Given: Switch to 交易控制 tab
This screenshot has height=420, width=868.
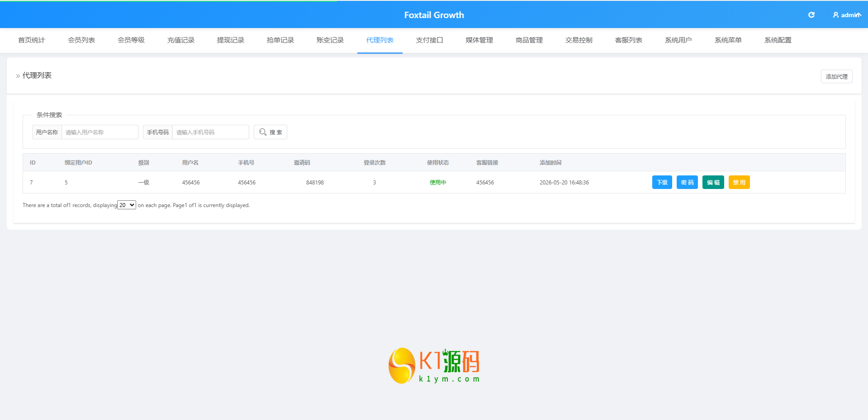Looking at the screenshot, I should coord(579,40).
